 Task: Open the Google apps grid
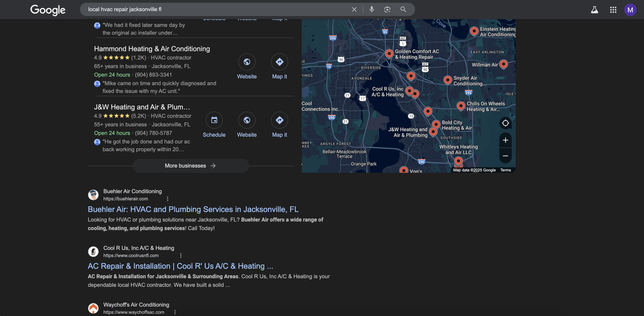[x=613, y=10]
